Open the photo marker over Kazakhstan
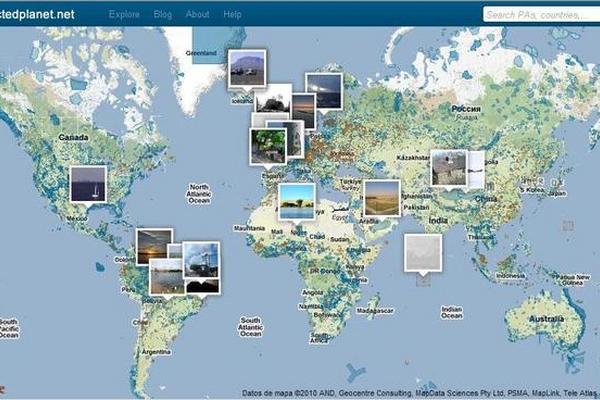The image size is (600, 400). pos(447,168)
